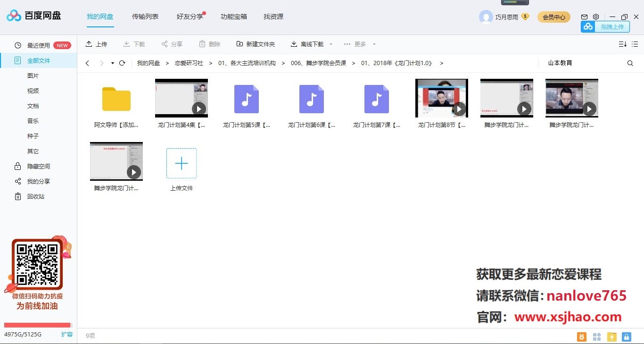Click the sort order icon
This screenshot has height=344, width=644.
pos(622,44)
